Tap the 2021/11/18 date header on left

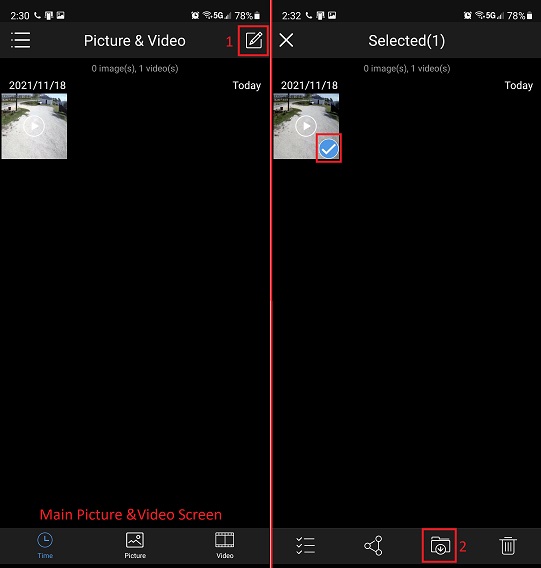[x=37, y=85]
